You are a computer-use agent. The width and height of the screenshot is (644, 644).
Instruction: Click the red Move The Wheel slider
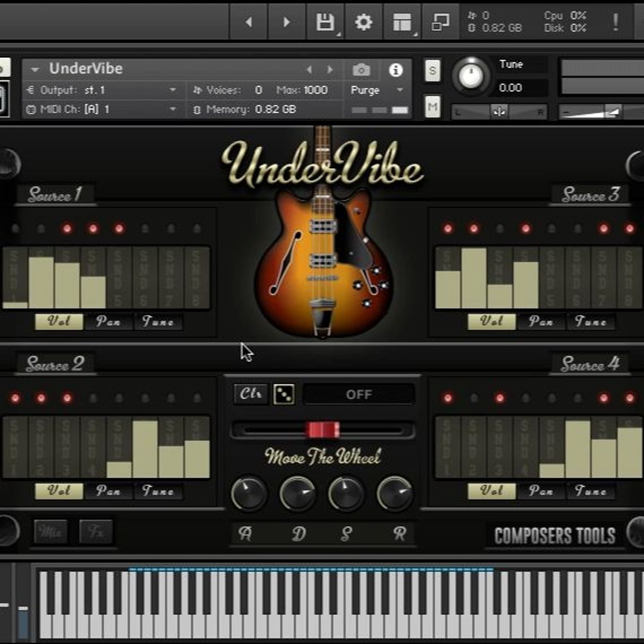click(x=323, y=429)
